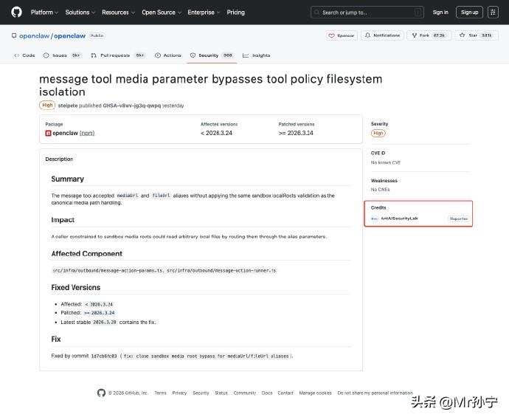Click the footer GitHub logo
509x420 pixels.
(101, 393)
